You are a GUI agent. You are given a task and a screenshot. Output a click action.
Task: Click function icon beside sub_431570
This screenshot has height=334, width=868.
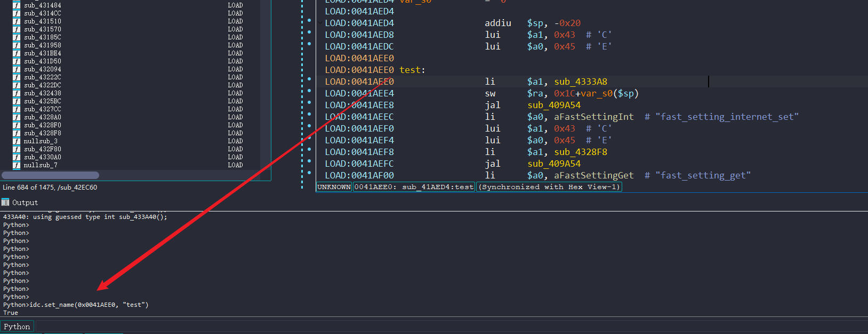click(x=17, y=29)
